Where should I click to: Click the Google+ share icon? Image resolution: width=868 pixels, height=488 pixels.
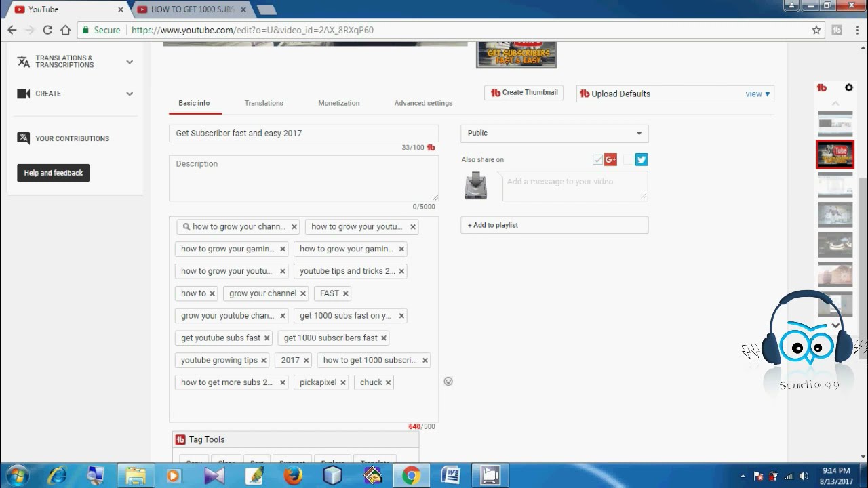610,159
